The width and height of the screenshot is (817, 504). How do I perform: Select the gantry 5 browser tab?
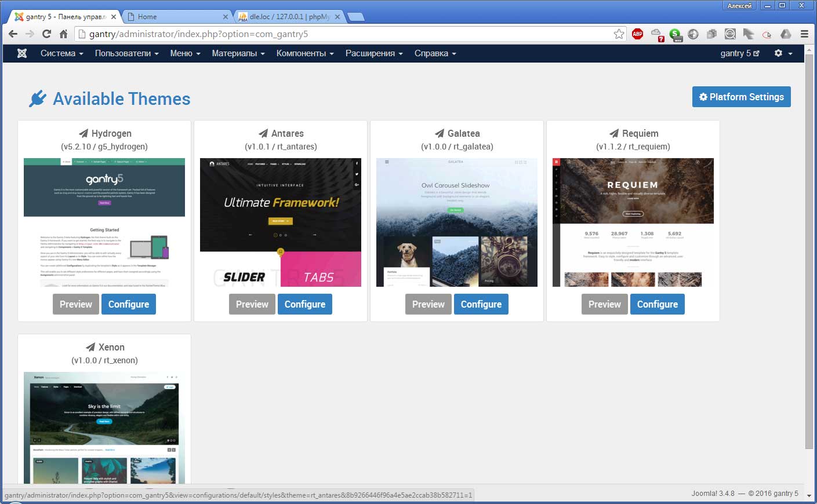(64, 17)
